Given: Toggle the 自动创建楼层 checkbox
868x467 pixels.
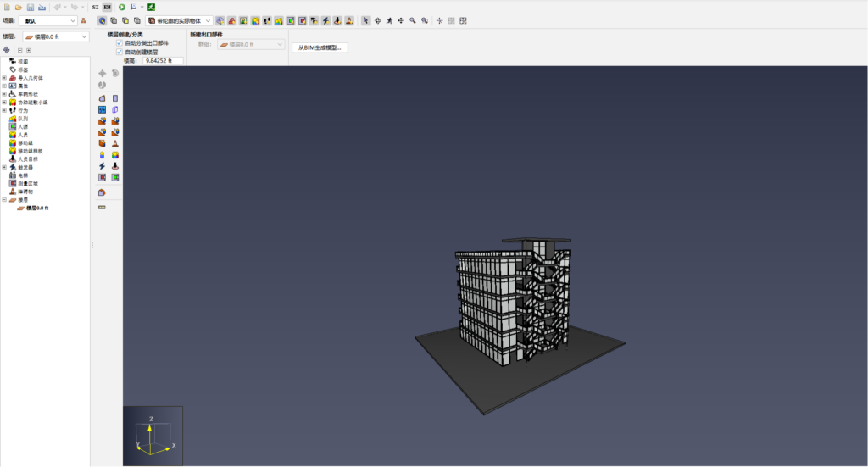Looking at the screenshot, I should click(120, 52).
